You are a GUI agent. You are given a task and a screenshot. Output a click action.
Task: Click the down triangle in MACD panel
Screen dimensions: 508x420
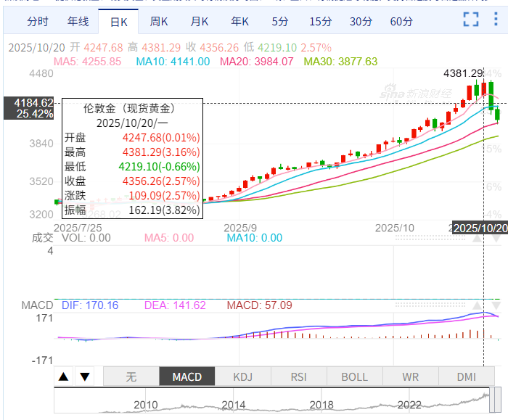(x=496, y=305)
